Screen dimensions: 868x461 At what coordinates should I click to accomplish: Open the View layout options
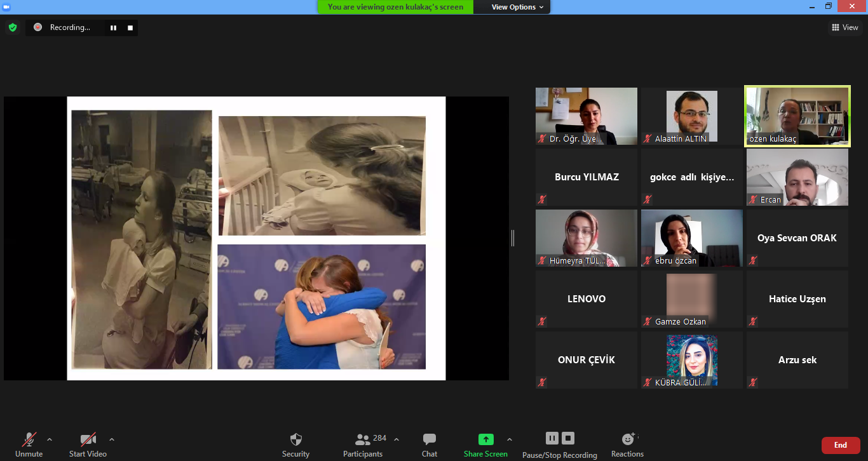[x=844, y=27]
